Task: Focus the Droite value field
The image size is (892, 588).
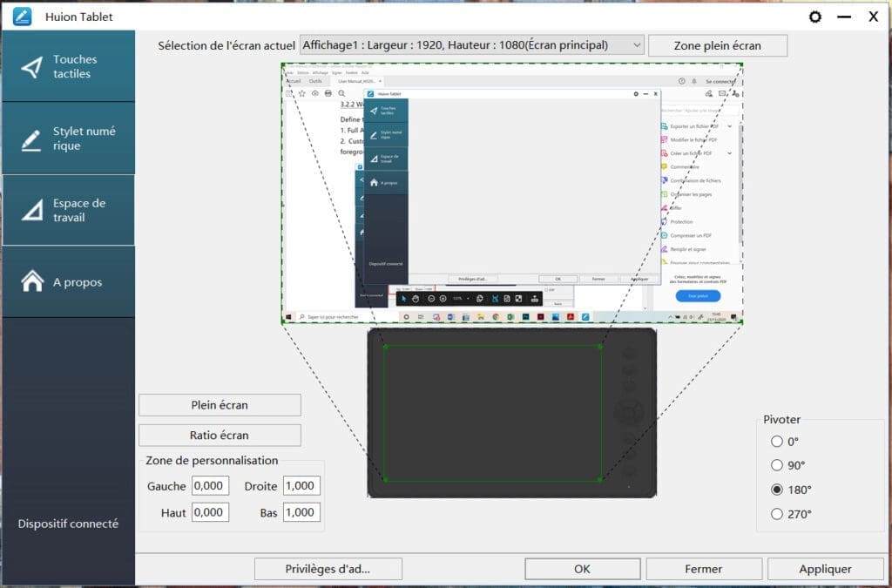Action: click(x=301, y=485)
